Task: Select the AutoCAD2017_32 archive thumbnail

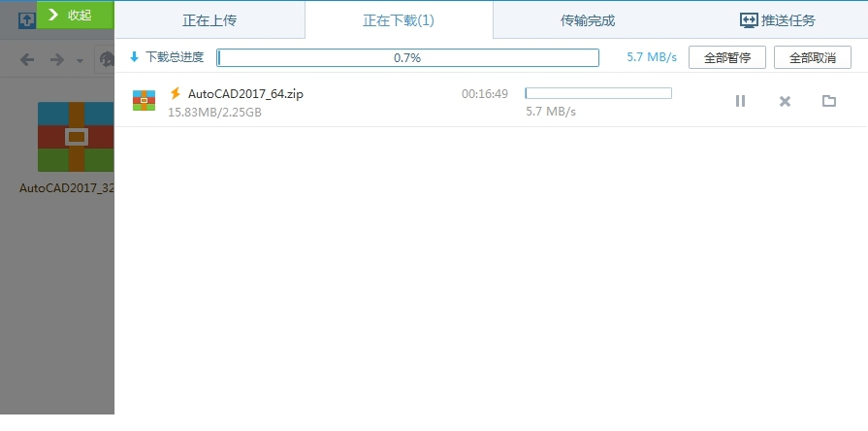Action: pyautogui.click(x=76, y=137)
